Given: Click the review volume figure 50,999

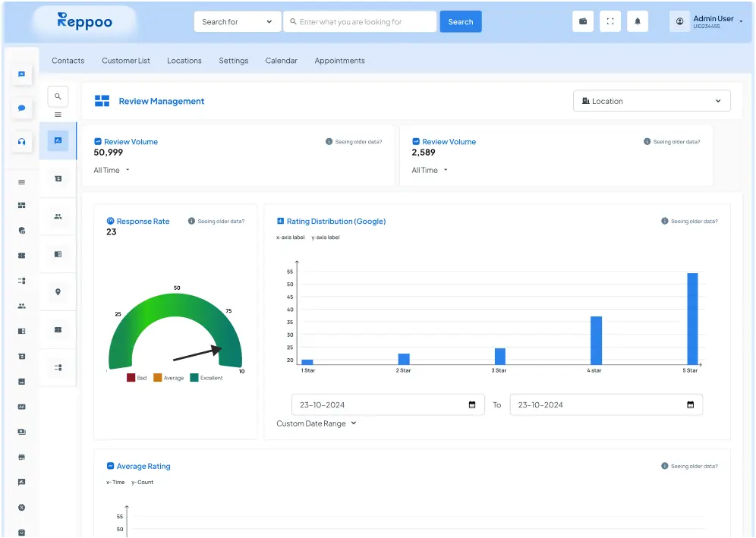Looking at the screenshot, I should click(109, 153).
